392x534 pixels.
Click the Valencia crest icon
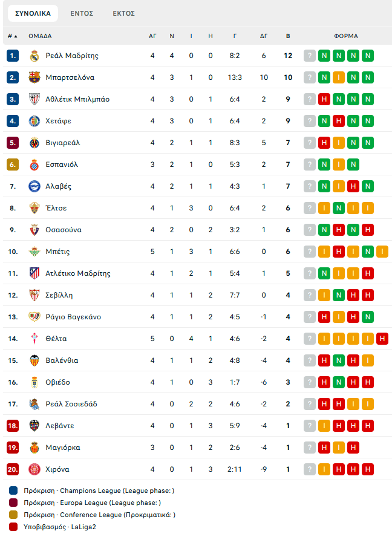pos(34,360)
